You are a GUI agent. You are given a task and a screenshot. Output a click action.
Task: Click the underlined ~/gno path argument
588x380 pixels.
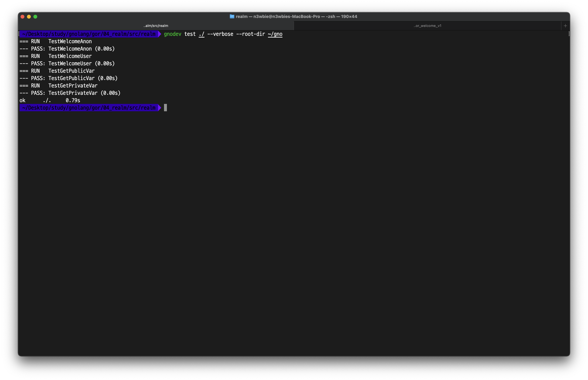click(275, 34)
